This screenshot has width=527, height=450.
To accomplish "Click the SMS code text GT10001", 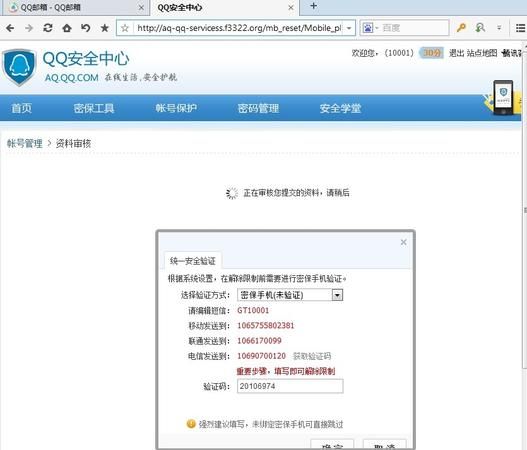I will point(253,310).
